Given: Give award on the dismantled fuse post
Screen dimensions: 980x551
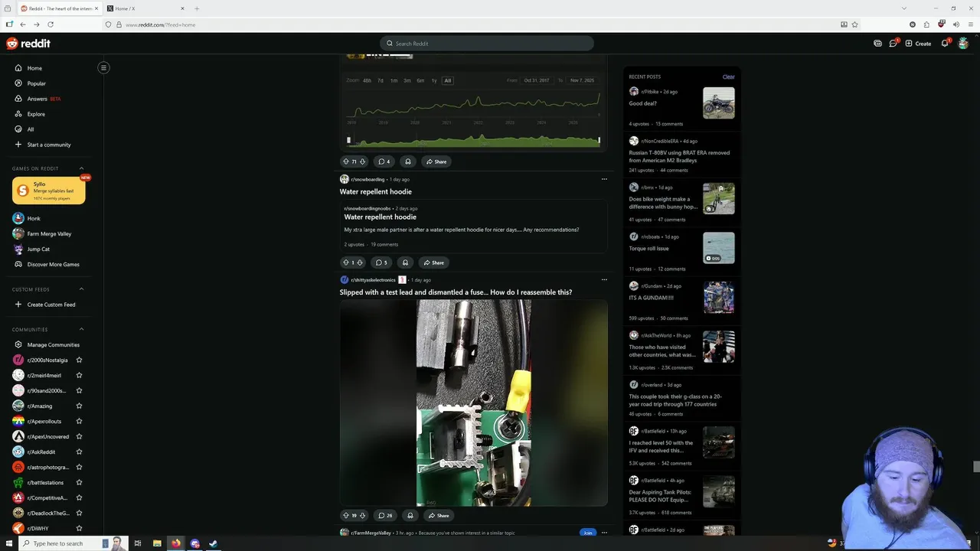Looking at the screenshot, I should [410, 515].
